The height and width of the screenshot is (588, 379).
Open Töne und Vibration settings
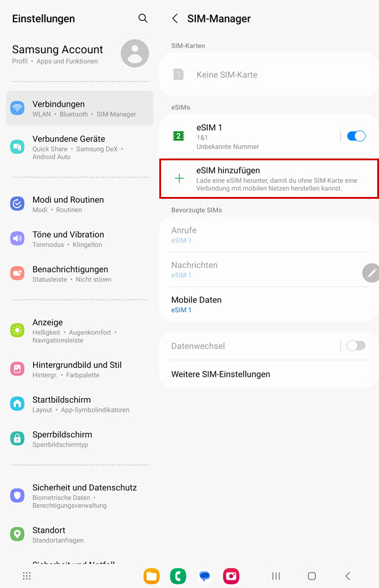[x=79, y=239]
